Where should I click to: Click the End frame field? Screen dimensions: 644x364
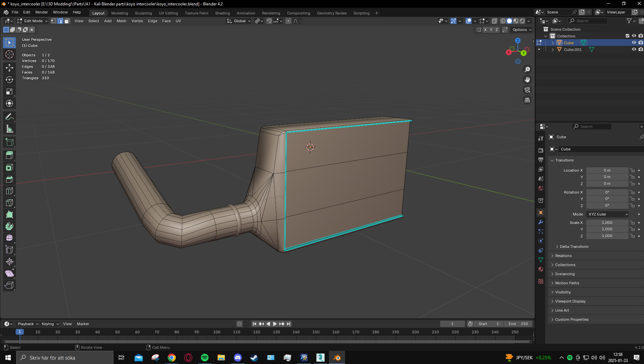(518, 324)
